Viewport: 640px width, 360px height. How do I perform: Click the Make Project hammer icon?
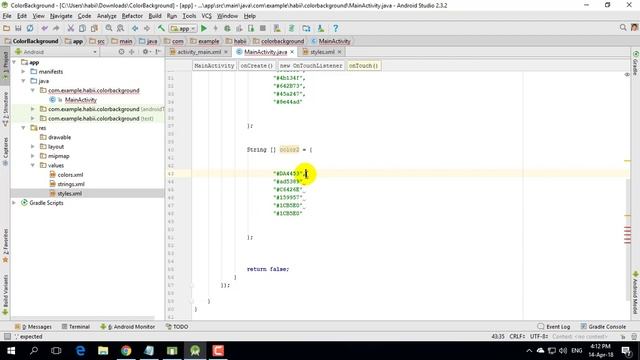click(161, 29)
